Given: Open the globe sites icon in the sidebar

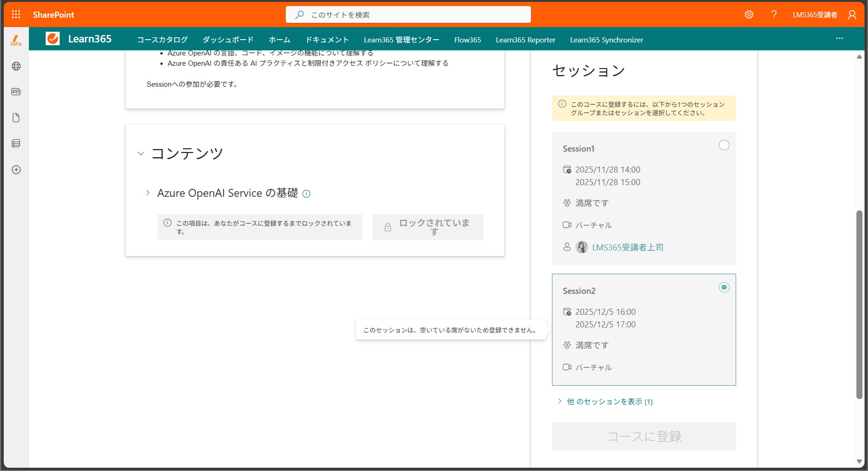Looking at the screenshot, I should pyautogui.click(x=16, y=66).
